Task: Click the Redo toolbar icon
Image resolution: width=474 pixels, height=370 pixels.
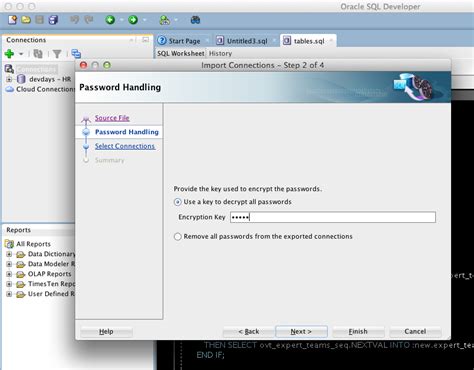Action: coord(89,20)
